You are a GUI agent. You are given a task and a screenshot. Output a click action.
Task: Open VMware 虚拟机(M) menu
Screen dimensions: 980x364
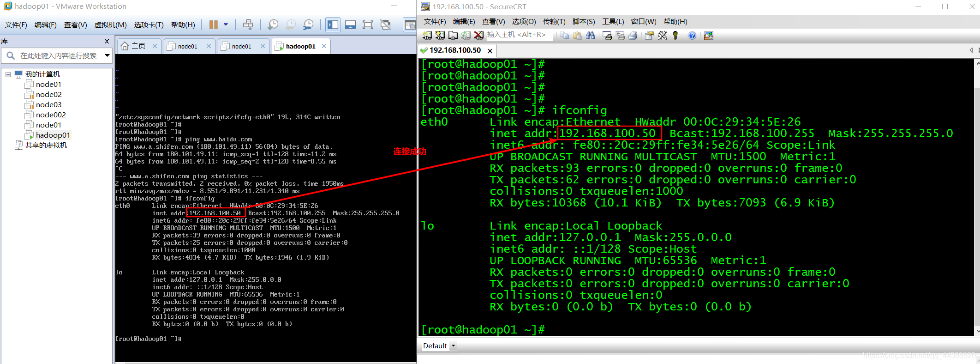(x=110, y=24)
